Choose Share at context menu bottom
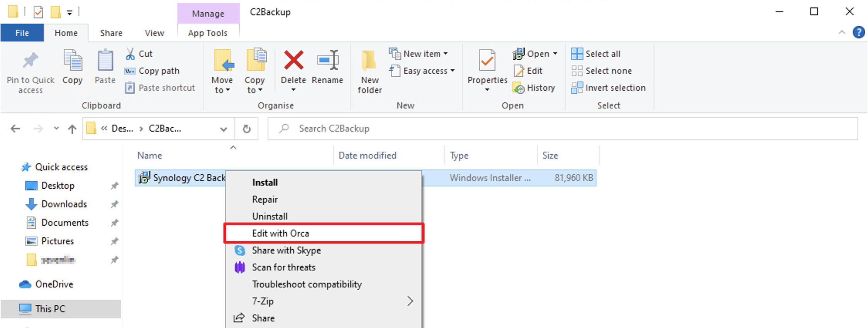This screenshot has width=868, height=328. point(324,318)
